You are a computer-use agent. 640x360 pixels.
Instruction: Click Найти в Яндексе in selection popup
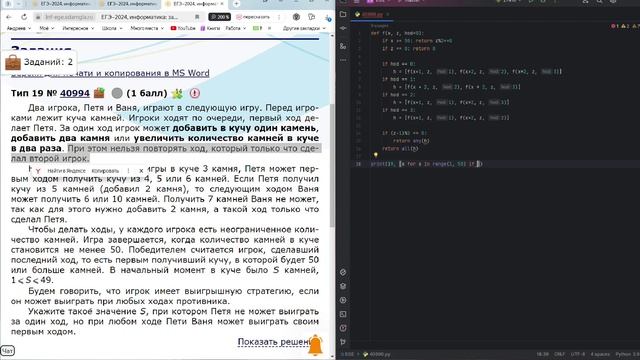(66, 171)
